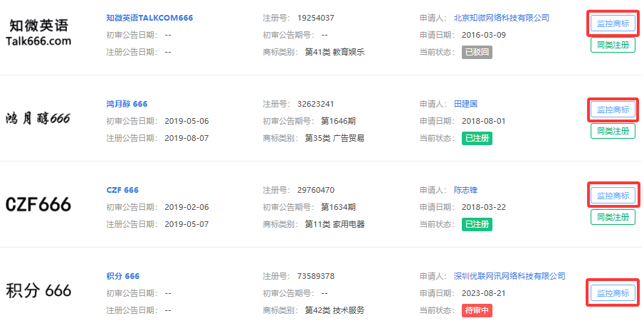The image size is (644, 328).
Task: Click 同类注册 for 知微英语TALKCOM666
Action: pyautogui.click(x=613, y=45)
